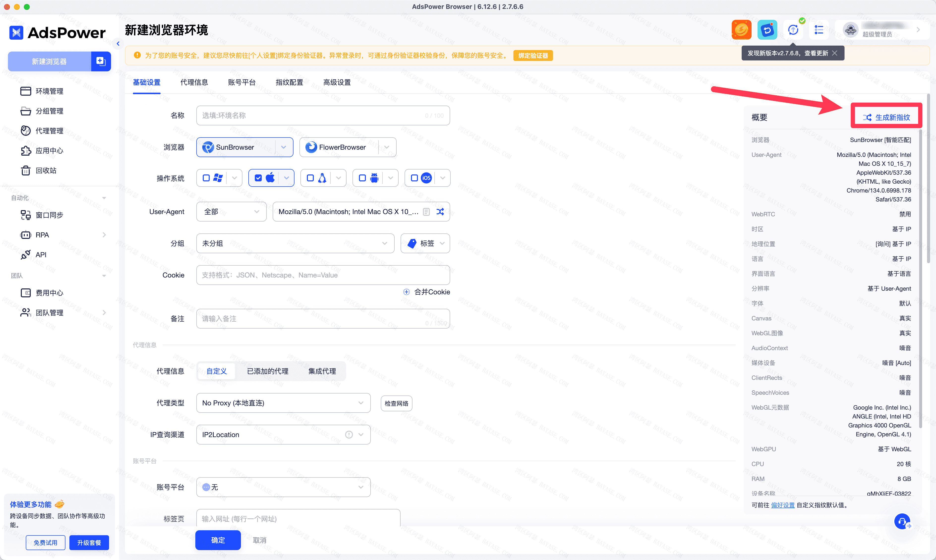Image resolution: width=936 pixels, height=560 pixels.
Task: Select 自定义 proxy info option
Action: (217, 371)
